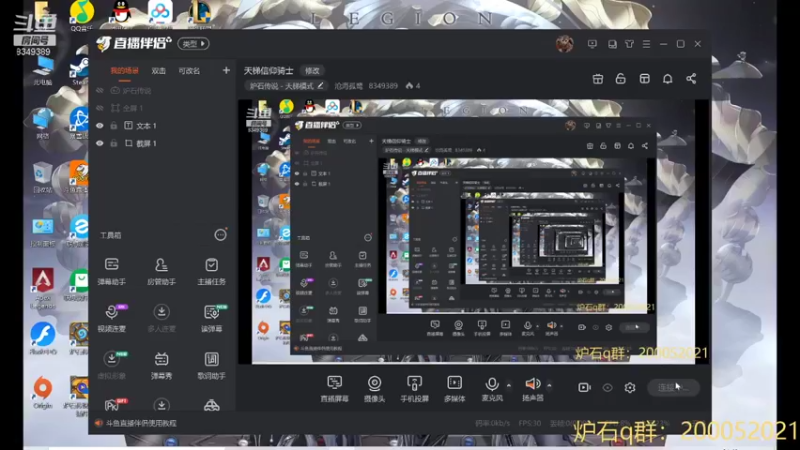
Task: Lock the 文本 1 source
Action: pos(114,126)
